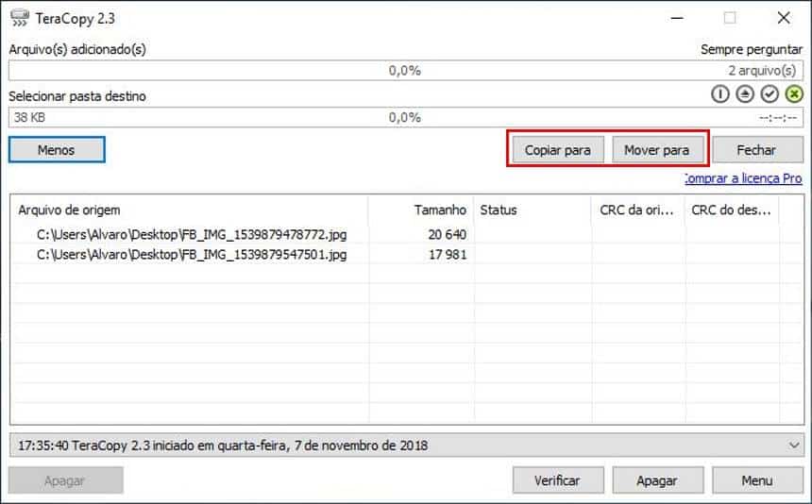
Task: Open the Comprar a licença Pro link
Action: point(743,178)
